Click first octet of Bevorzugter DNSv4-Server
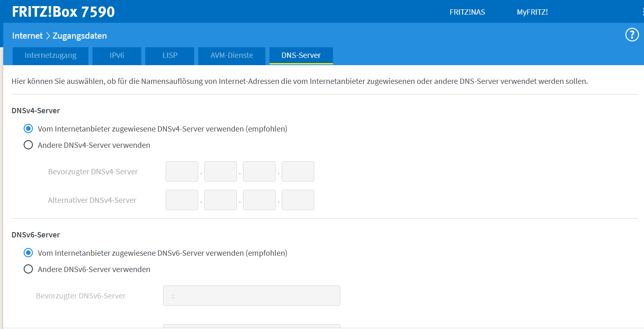This screenshot has width=644, height=329. pyautogui.click(x=182, y=171)
